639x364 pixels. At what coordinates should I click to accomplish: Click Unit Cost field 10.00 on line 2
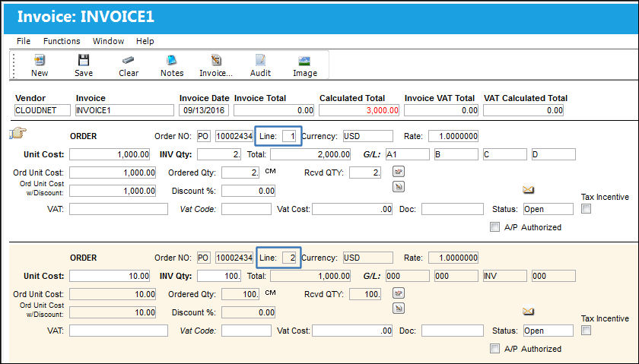[x=110, y=276]
